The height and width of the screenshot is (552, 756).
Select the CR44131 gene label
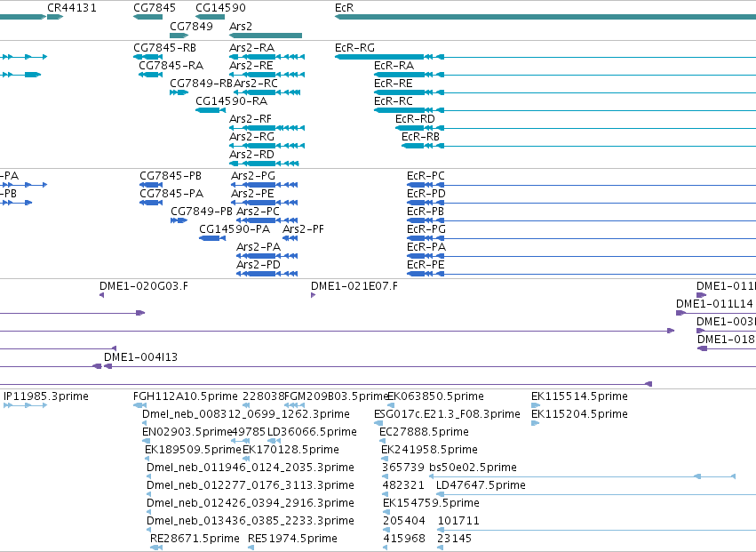tap(72, 8)
